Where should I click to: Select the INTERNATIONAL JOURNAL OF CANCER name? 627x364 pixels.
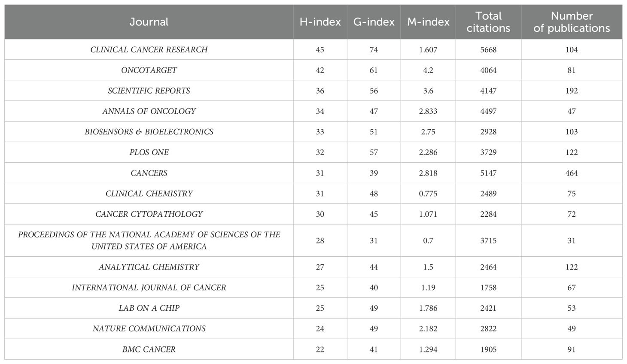tap(149, 288)
